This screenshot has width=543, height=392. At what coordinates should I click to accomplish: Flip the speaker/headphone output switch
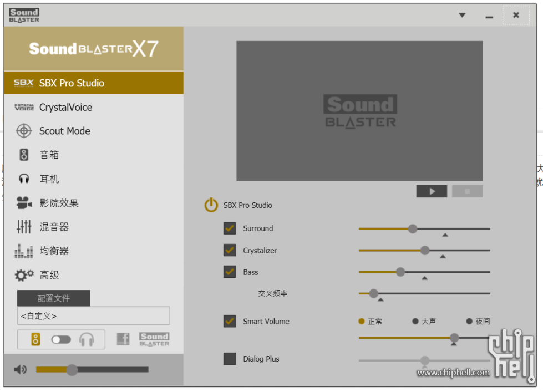(x=61, y=340)
